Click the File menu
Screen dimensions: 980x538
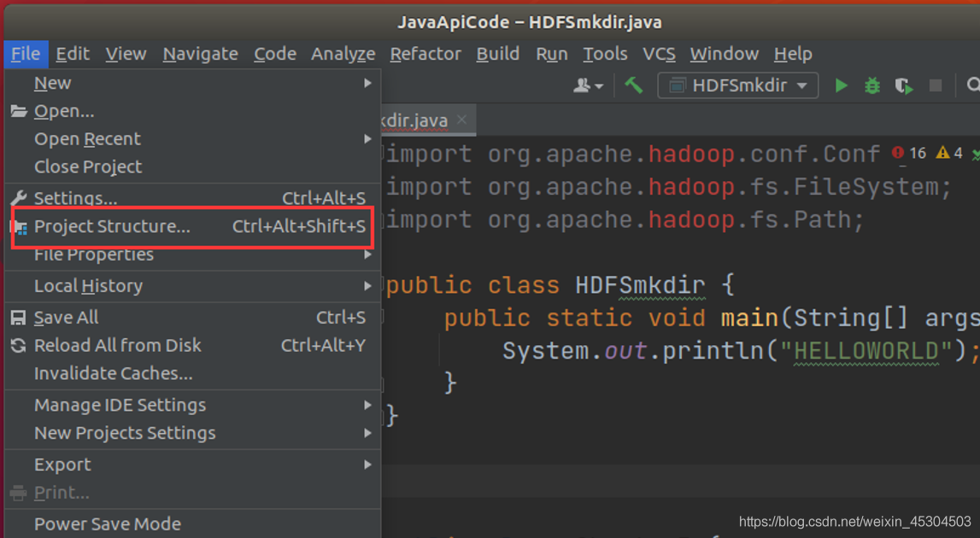click(26, 55)
